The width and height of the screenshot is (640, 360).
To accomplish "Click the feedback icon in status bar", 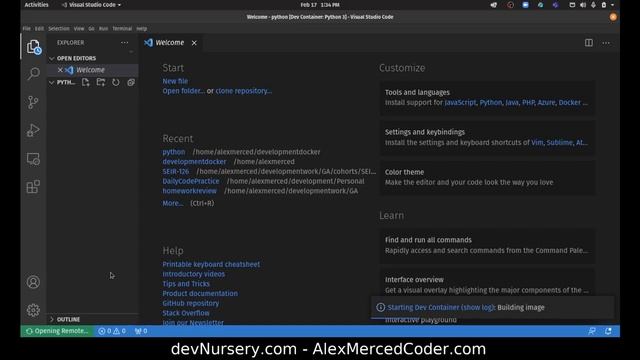I will point(591,331).
